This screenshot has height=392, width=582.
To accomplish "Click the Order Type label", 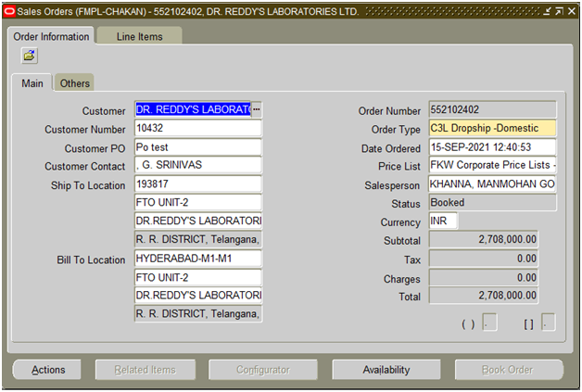I will [396, 130].
